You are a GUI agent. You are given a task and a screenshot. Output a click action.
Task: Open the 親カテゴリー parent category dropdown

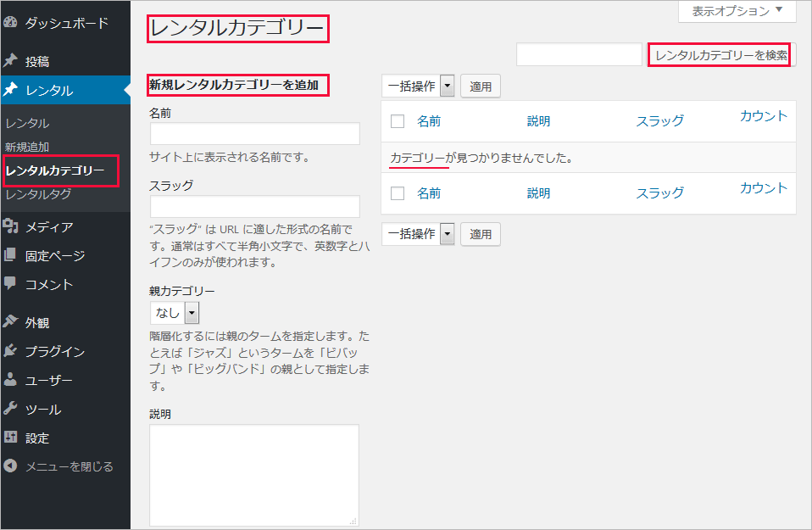coord(174,313)
